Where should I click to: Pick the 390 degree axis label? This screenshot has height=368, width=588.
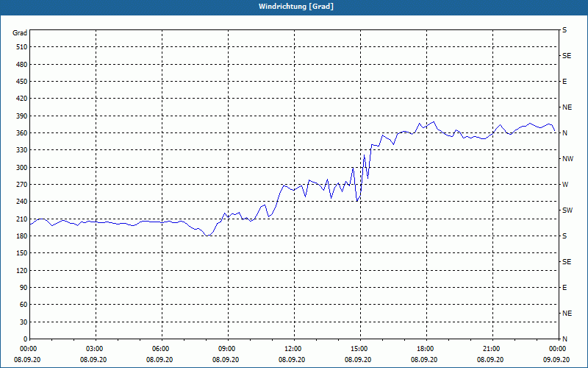(x=22, y=116)
